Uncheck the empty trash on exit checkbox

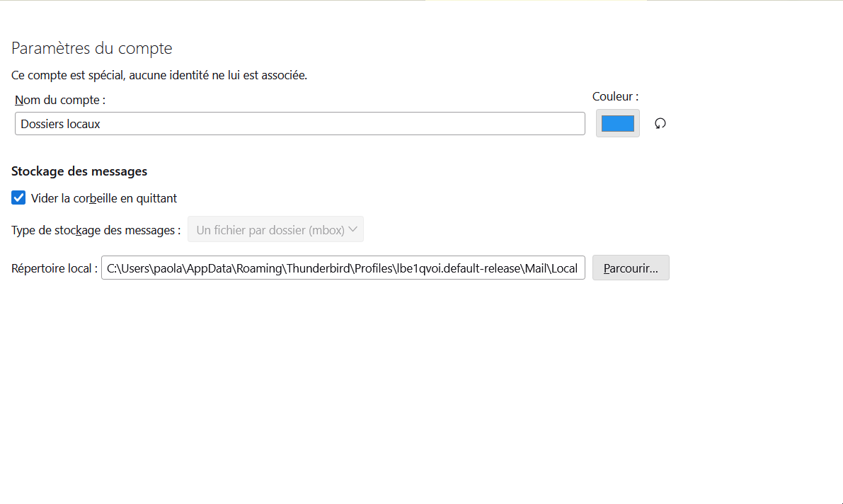[x=19, y=198]
